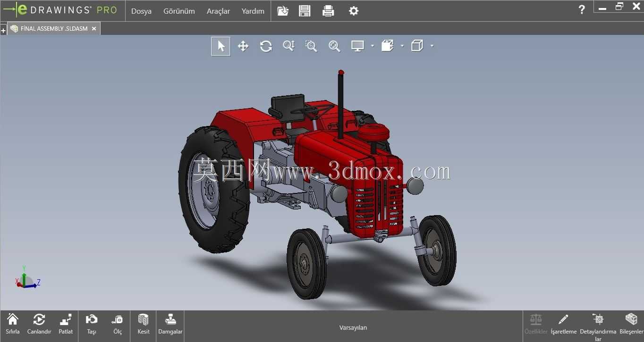The width and height of the screenshot is (644, 342).
Task: Expand the display style dropdown arrow
Action: (x=432, y=46)
